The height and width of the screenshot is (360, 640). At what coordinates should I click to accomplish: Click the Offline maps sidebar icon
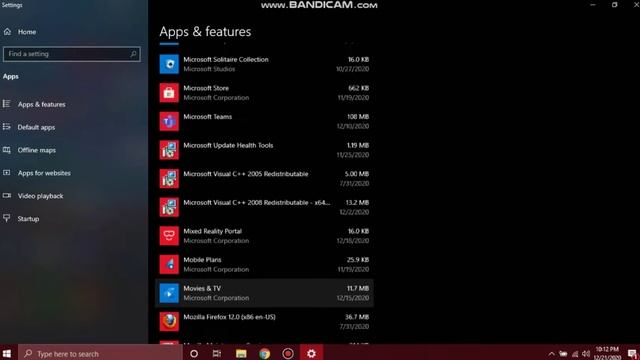pos(7,150)
